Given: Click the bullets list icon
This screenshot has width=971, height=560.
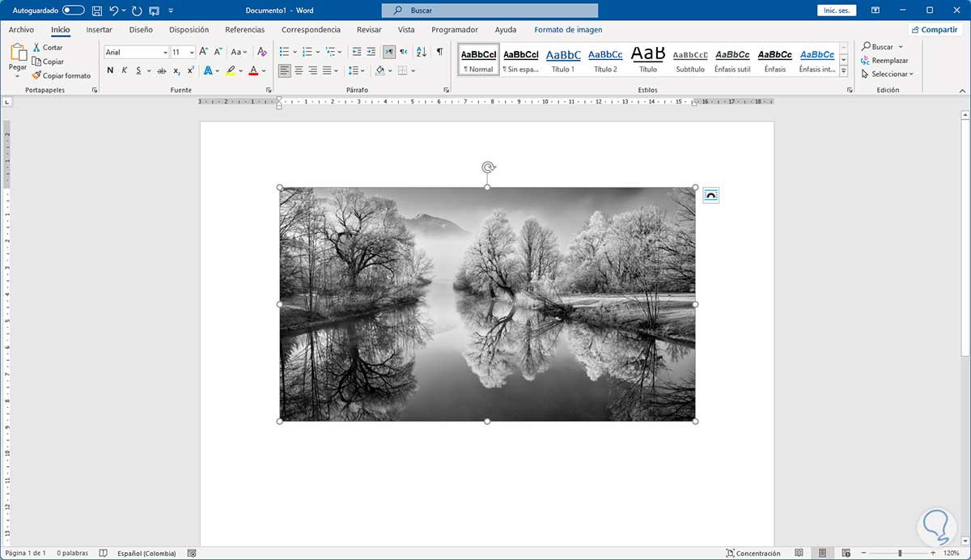Looking at the screenshot, I should pos(286,52).
